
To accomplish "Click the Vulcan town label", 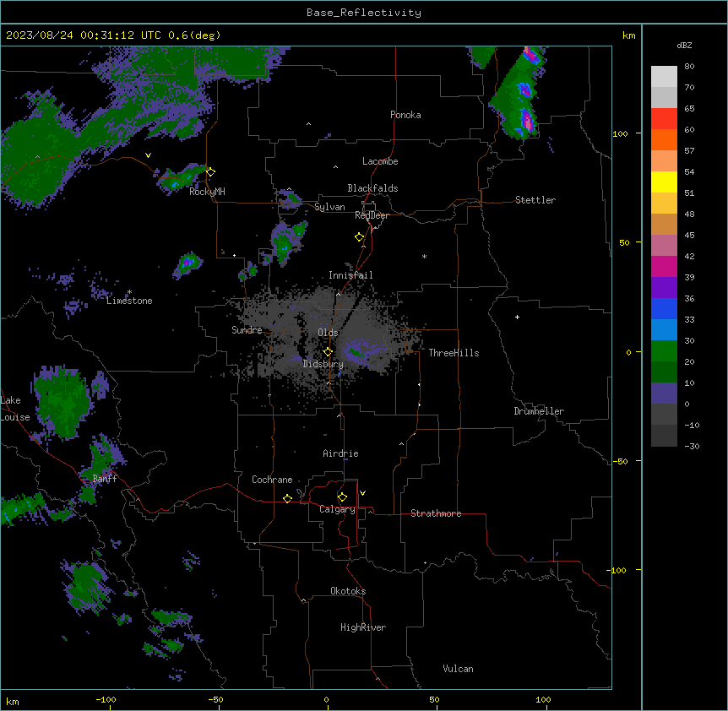I will 458,669.
